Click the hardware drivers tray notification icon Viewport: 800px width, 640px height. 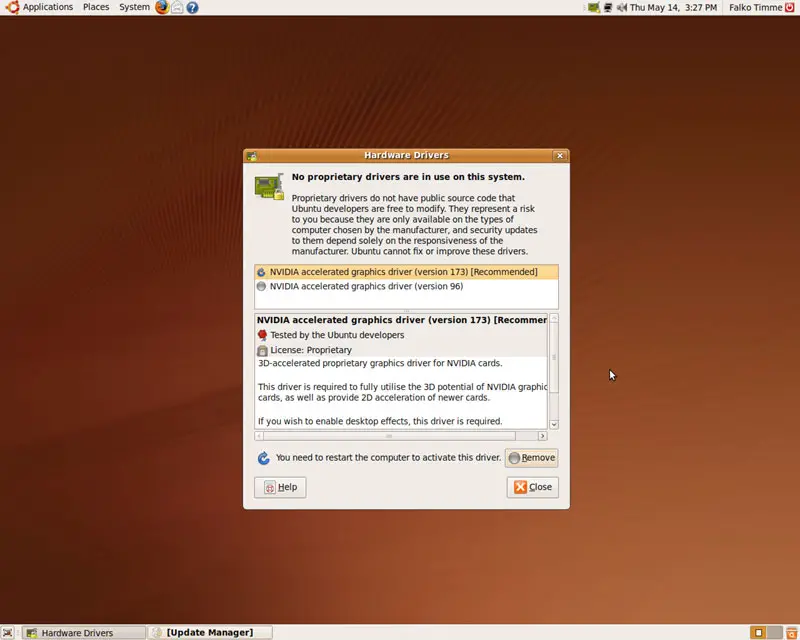click(593, 7)
